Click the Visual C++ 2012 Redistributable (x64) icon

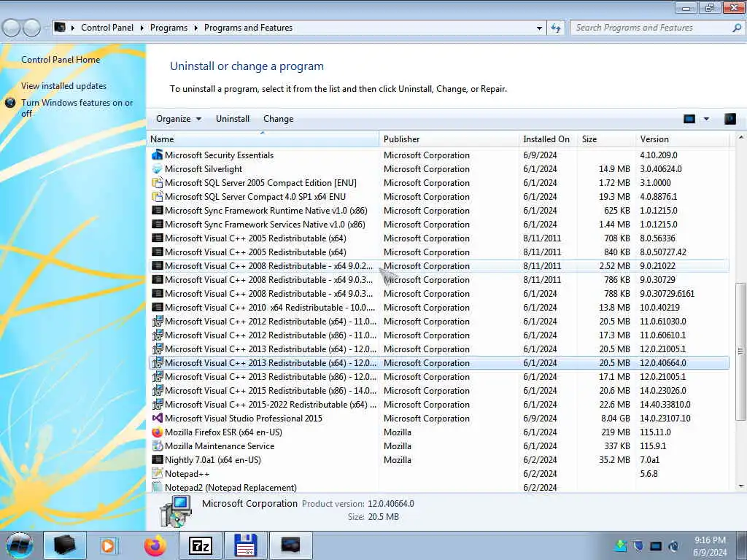pos(157,321)
